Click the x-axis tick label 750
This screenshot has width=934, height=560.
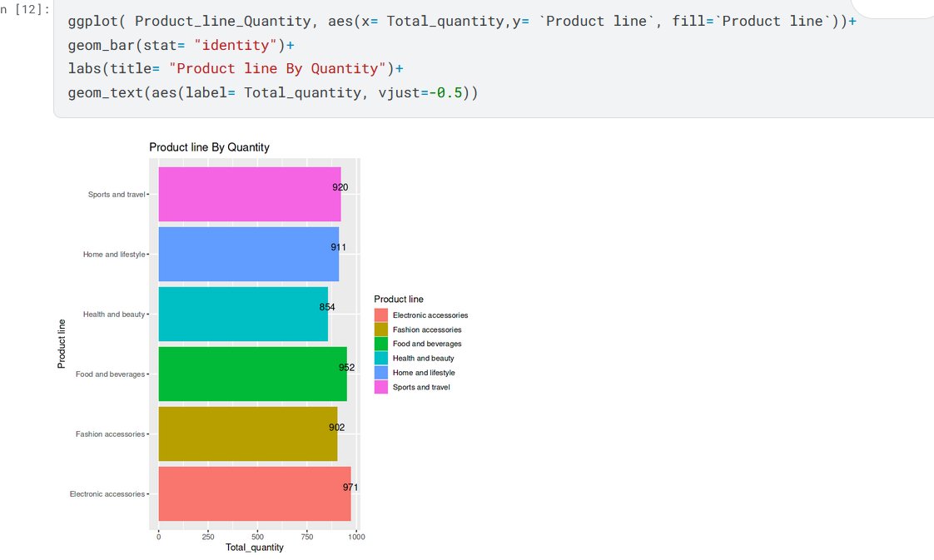coord(307,537)
